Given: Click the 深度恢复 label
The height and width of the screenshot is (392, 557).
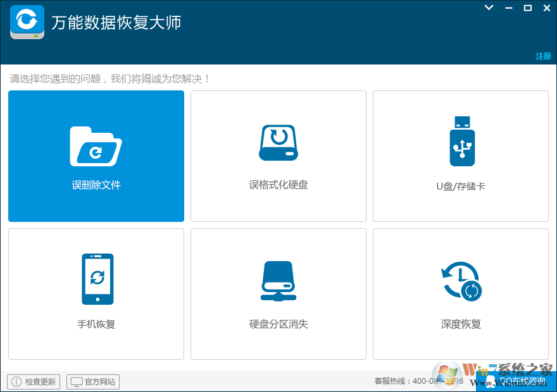Looking at the screenshot, I should 461,324.
